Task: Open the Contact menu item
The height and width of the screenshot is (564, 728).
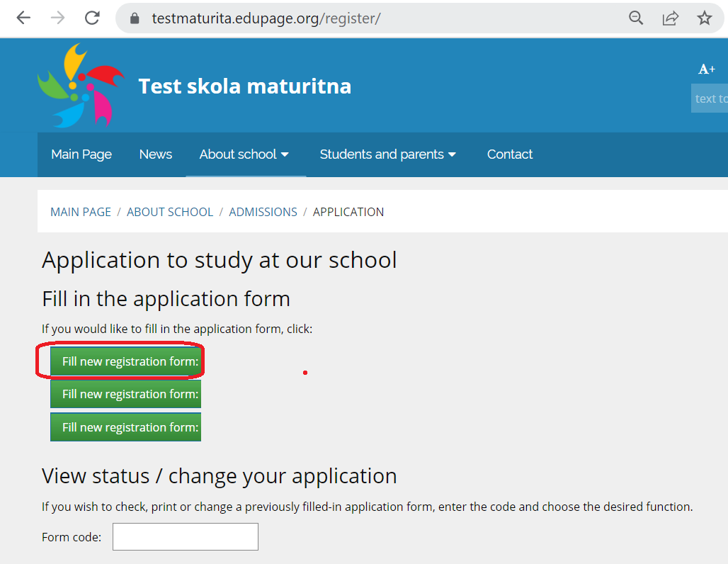Action: click(x=510, y=154)
